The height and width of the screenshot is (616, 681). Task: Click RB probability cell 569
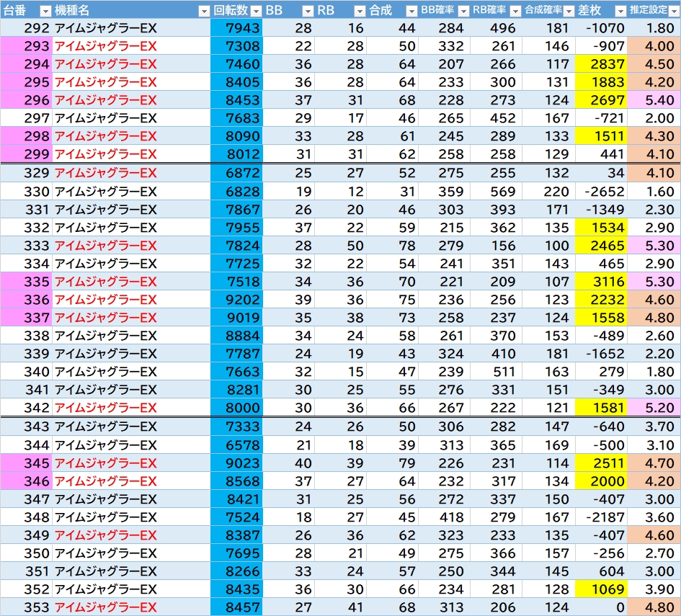point(496,192)
